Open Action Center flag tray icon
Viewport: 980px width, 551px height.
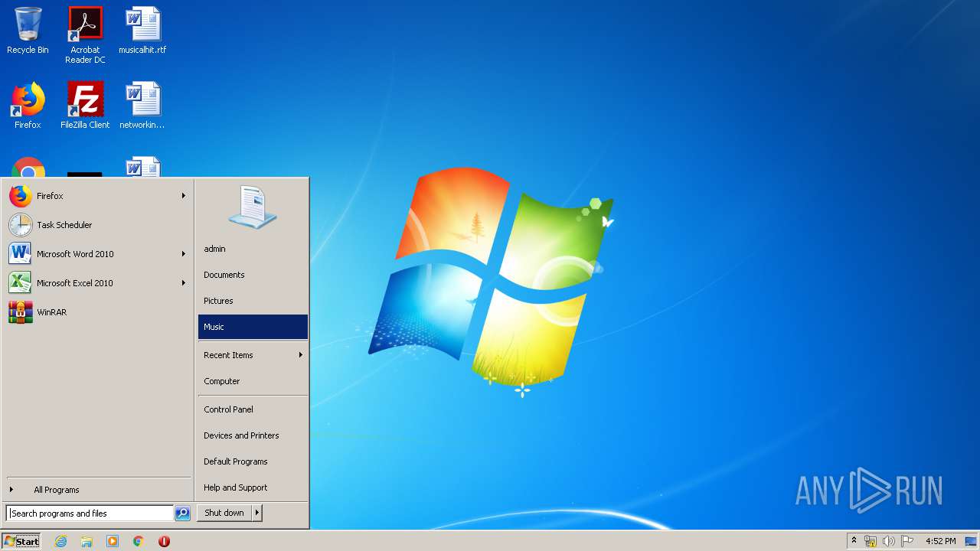coord(907,541)
